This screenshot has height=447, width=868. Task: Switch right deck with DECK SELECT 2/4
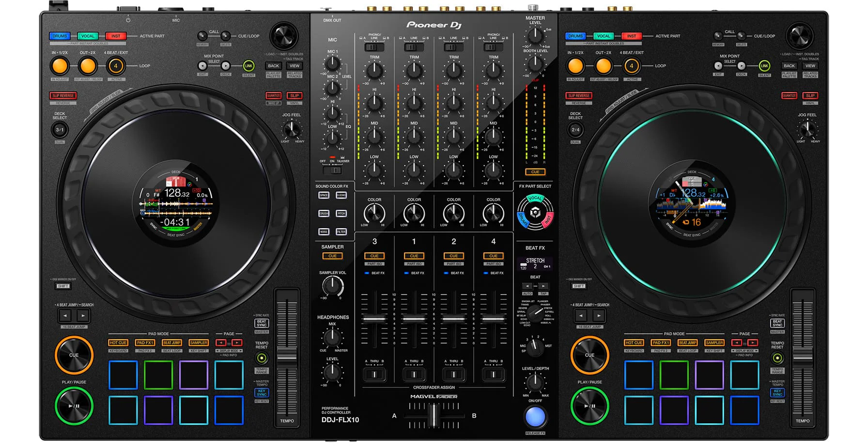[x=575, y=130]
